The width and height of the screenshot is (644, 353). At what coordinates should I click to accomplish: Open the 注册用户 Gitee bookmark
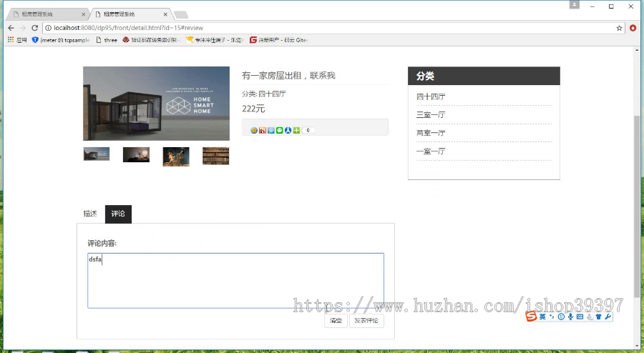tap(279, 40)
